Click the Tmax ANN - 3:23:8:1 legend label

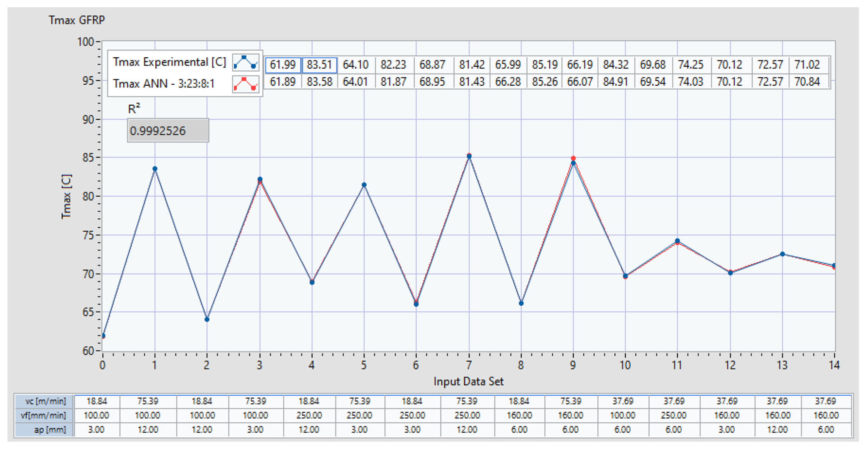click(164, 84)
